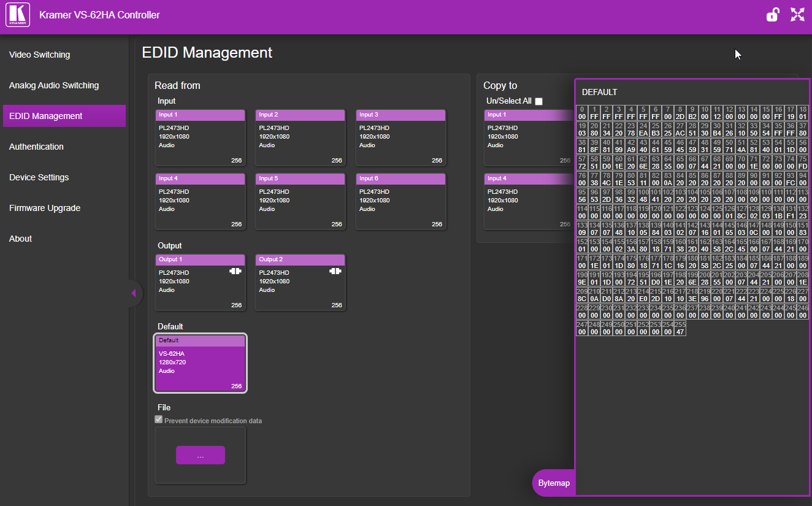This screenshot has width=812, height=506.
Task: Click the Kramer VS-62HA Controller title
Action: pyautogui.click(x=99, y=15)
